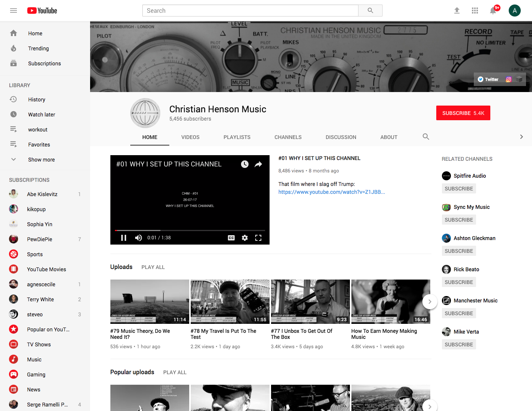Subscribe to Mike Verta

click(x=459, y=345)
